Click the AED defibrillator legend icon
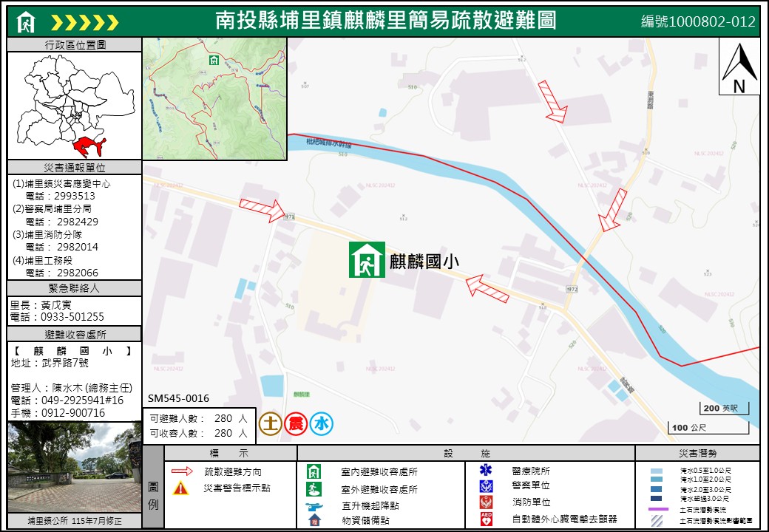The image size is (769, 532). 486,519
